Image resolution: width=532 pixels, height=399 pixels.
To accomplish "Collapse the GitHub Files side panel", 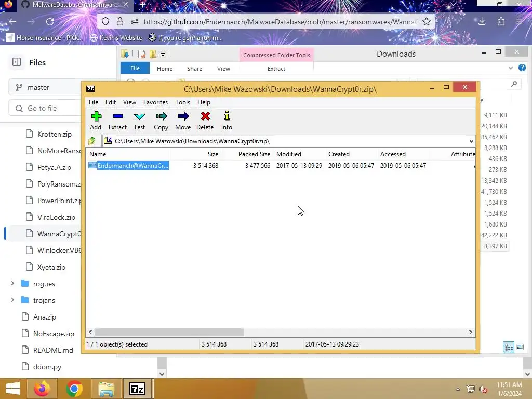I will tap(17, 62).
